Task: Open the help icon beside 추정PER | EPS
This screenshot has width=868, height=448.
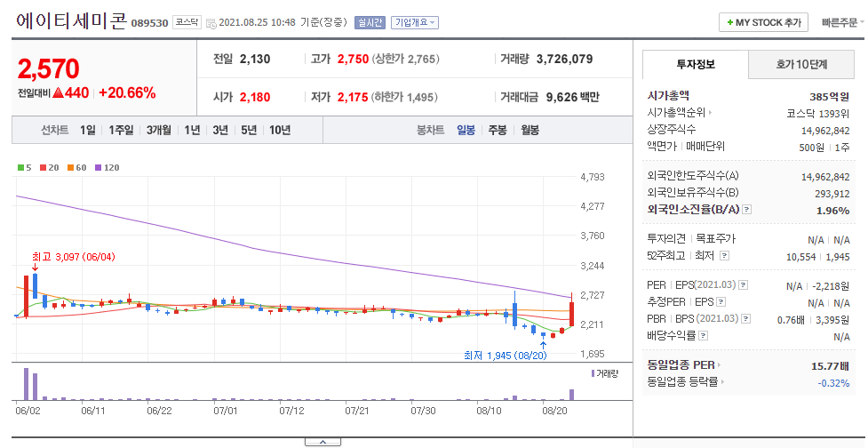Action: click(721, 302)
